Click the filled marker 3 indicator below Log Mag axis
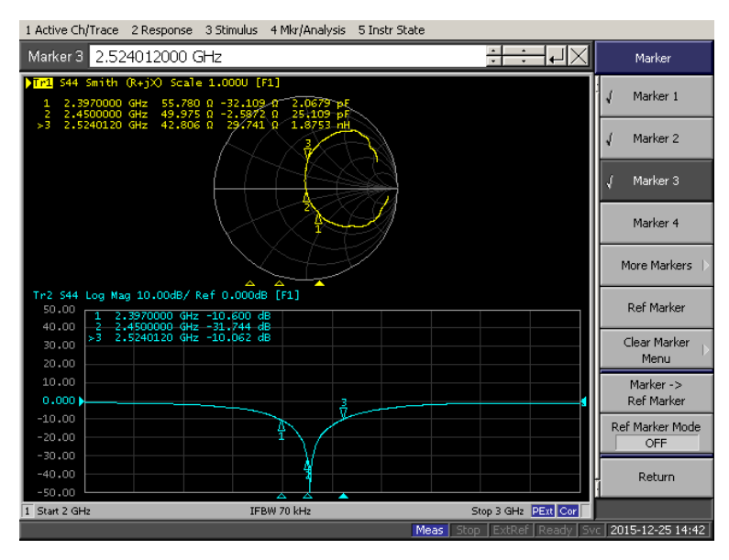 coord(343,496)
